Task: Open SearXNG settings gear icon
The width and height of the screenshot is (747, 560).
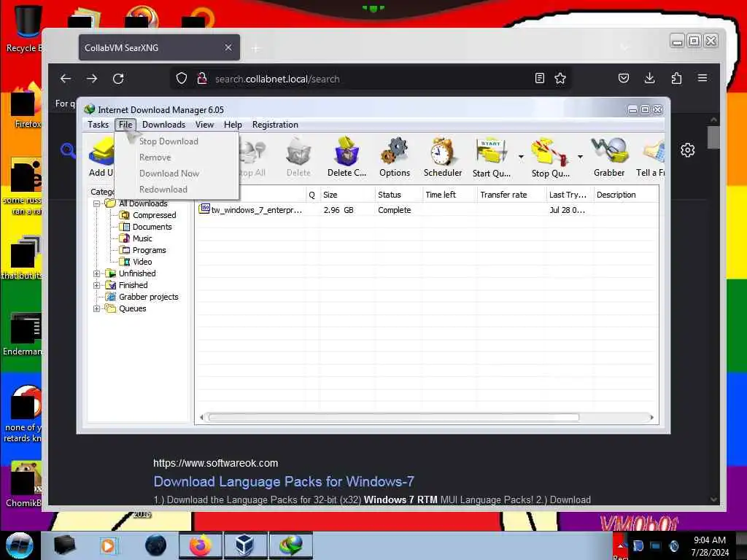Action: [x=687, y=150]
